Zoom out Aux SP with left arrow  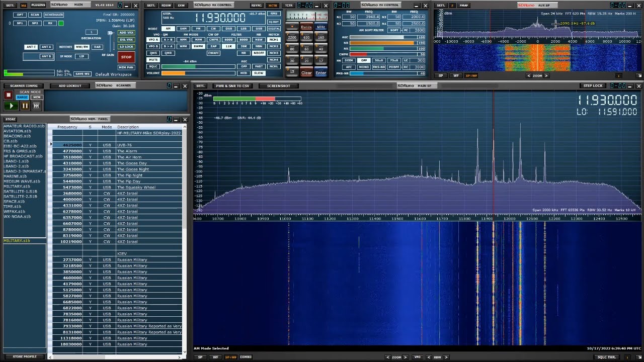(529, 76)
